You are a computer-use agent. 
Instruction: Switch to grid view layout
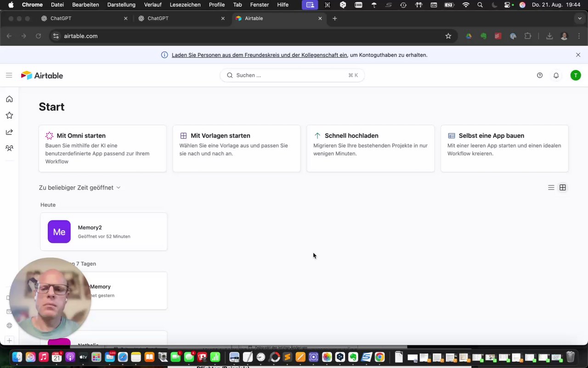tap(563, 187)
